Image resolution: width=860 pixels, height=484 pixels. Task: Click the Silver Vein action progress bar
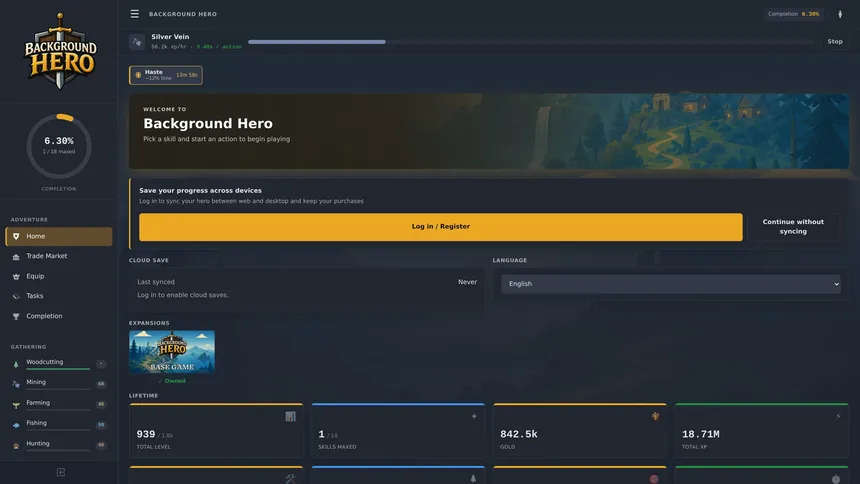[530, 42]
